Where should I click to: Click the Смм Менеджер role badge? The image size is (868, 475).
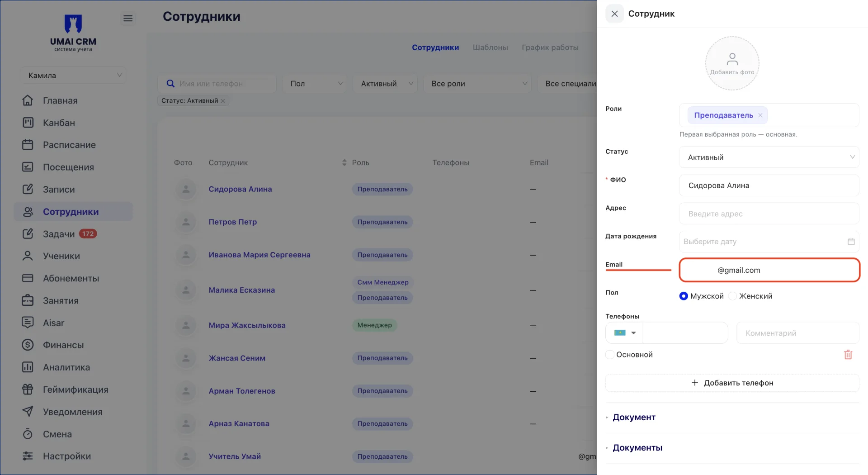382,282
